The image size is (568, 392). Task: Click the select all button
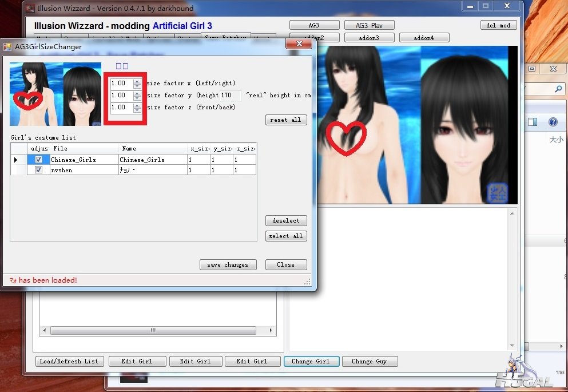[286, 236]
